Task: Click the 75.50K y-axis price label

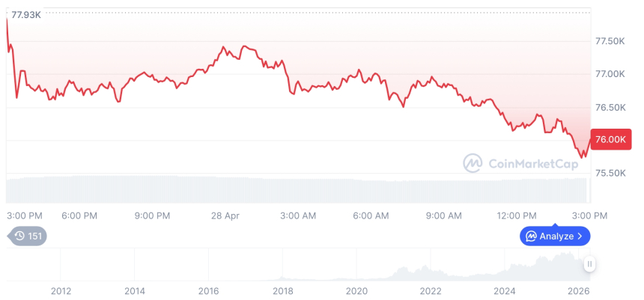Action: [x=610, y=173]
